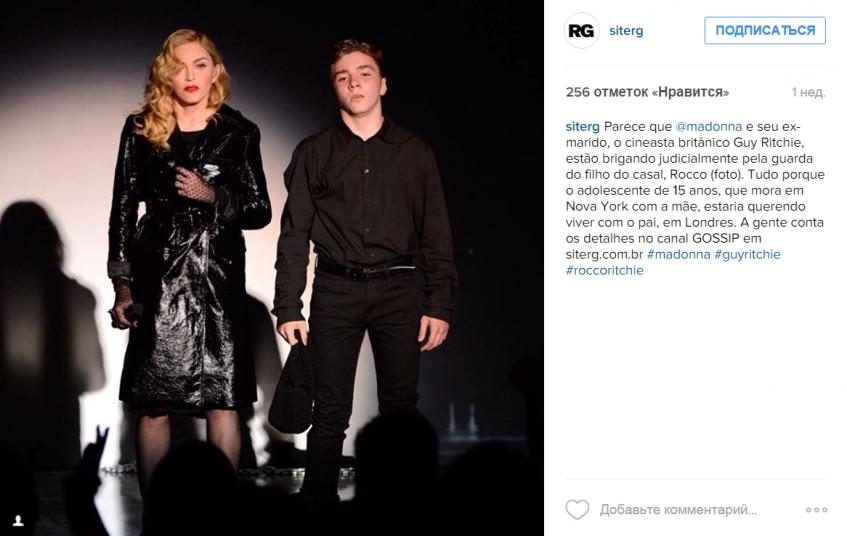Open the three-dots more options menu
The height and width of the screenshot is (536, 847).
tap(816, 510)
